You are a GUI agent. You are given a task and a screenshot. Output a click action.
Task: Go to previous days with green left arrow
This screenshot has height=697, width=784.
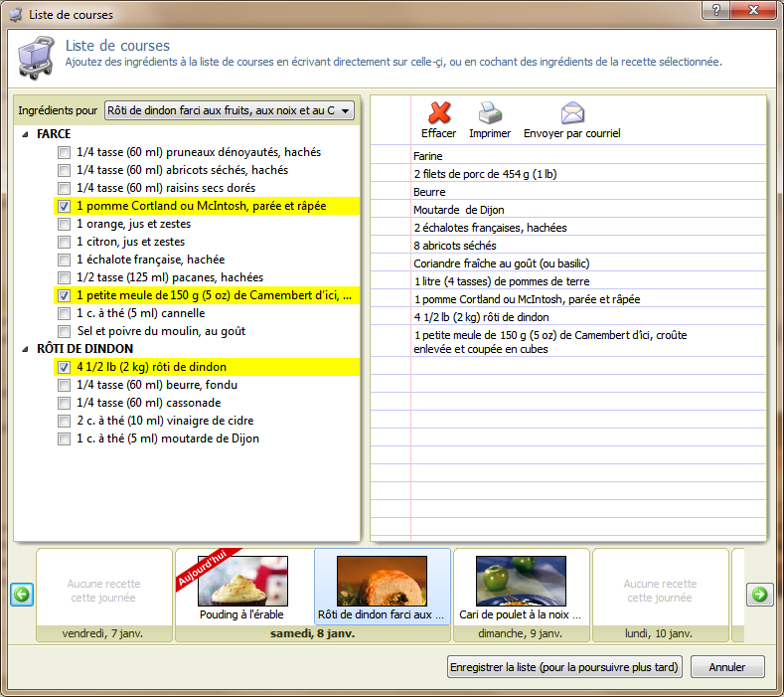(x=22, y=595)
